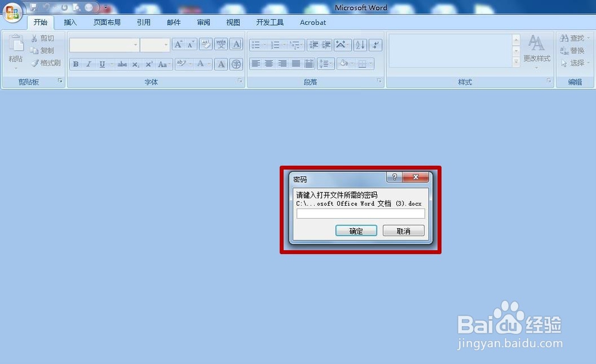
Task: Toggle Italic formatting
Action: [89, 64]
